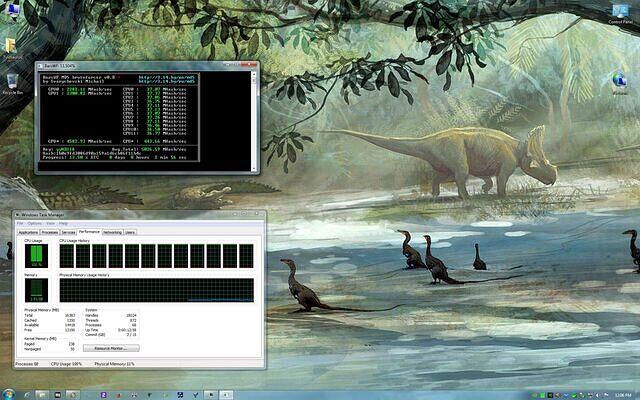
Task: Click the Task Manager title bar icon
Action: point(17,215)
